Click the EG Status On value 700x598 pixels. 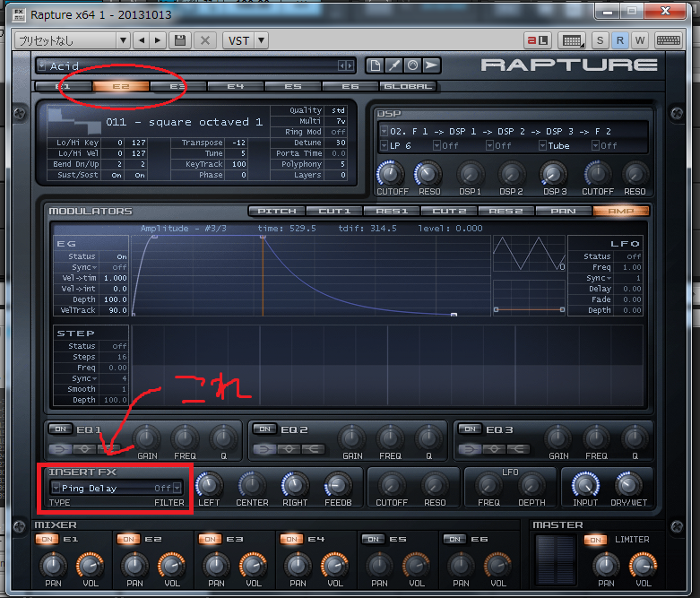tap(121, 256)
